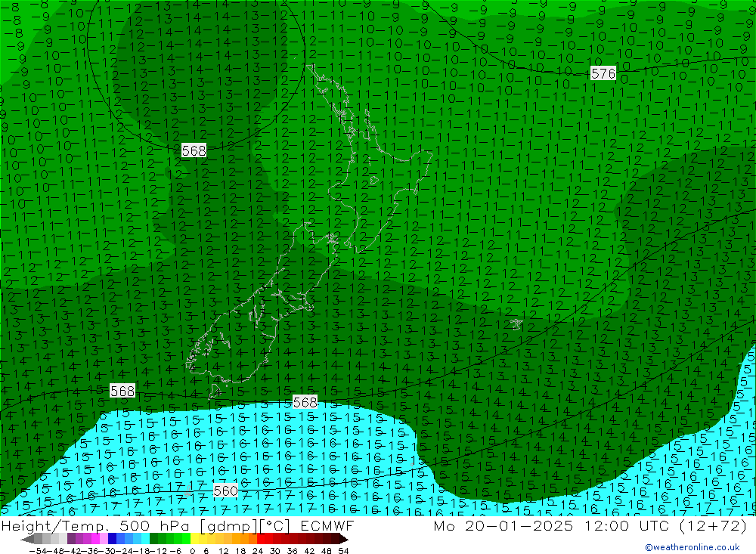756x554 pixels.
Task: Click the legend's right dark arrow end
Action: [x=343, y=539]
